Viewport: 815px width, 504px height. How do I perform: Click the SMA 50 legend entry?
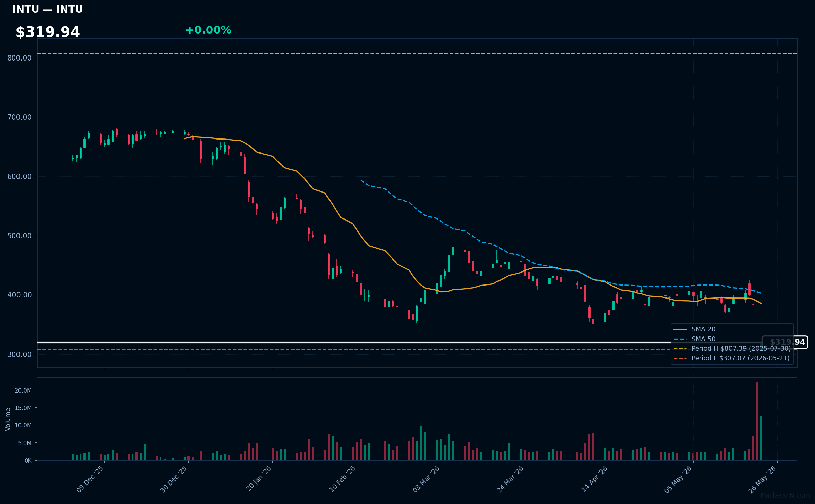[x=695, y=339]
